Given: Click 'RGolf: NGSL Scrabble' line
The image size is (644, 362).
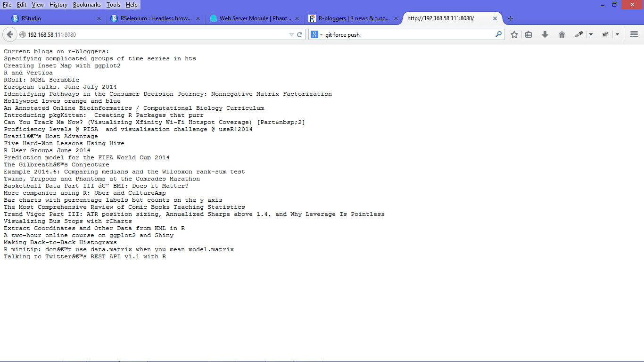Looking at the screenshot, I should 41,80.
